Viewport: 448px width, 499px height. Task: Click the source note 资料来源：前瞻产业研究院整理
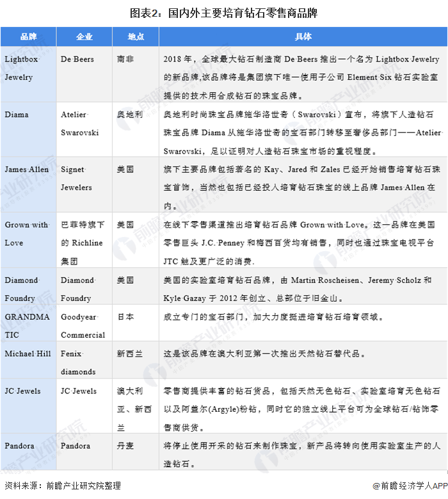63,486
